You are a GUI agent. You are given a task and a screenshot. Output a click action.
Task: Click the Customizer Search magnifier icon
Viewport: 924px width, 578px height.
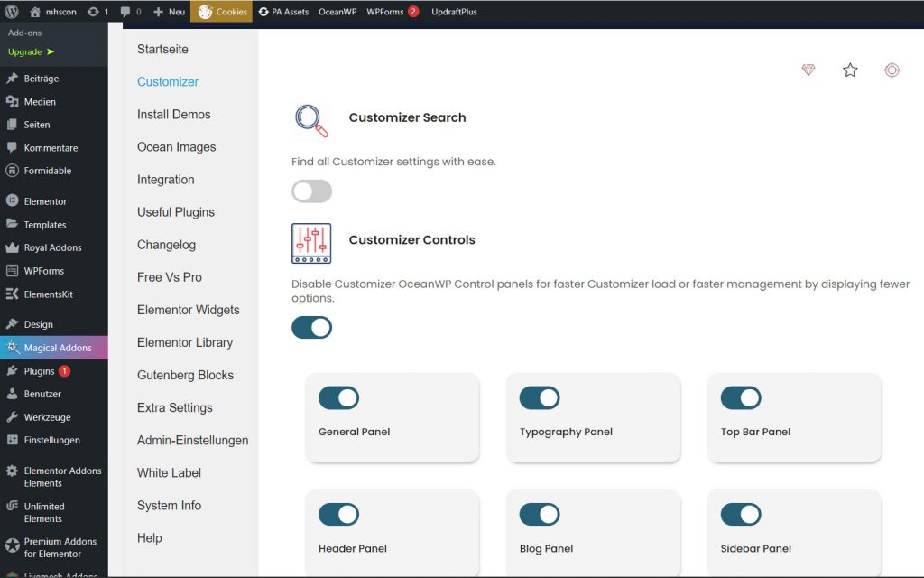coord(311,120)
